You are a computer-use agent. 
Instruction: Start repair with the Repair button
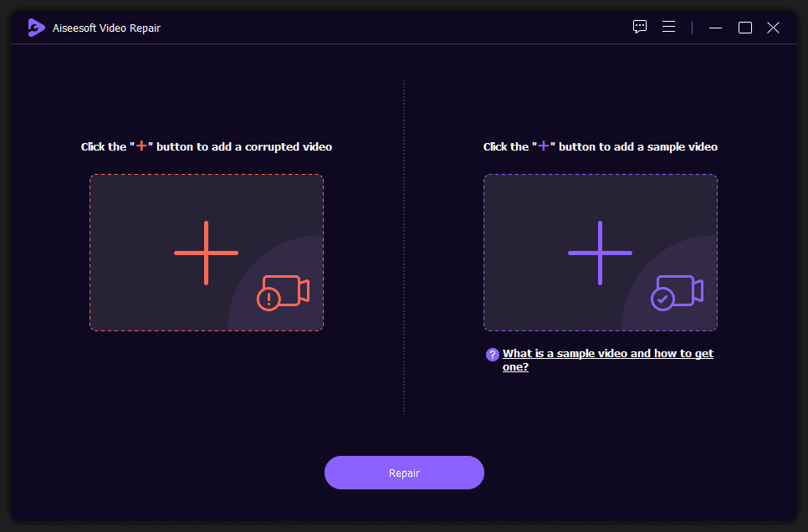coord(404,473)
